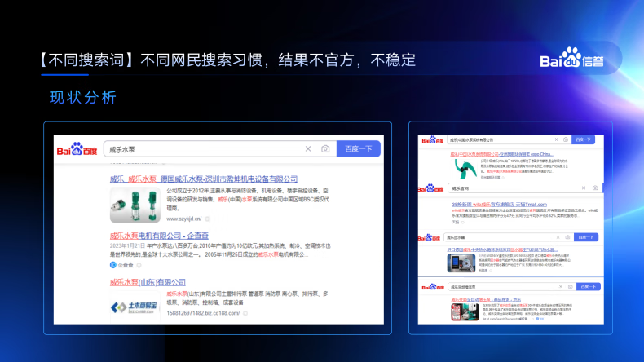Open the 威乐水泵电机有限公司 - 企查查 result
The width and height of the screenshot is (644, 362).
click(159, 236)
